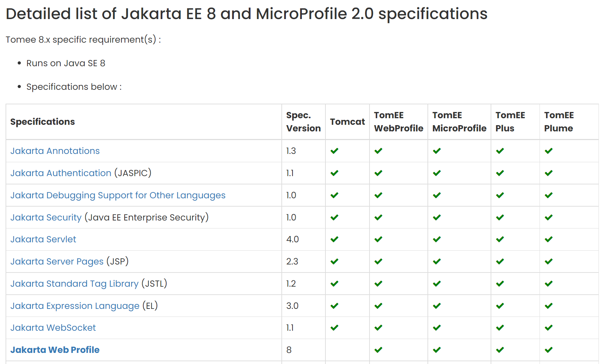602x364 pixels.
Task: Click TomEE Plume checkmark for Jakarta Servlet
Action: pyautogui.click(x=549, y=239)
